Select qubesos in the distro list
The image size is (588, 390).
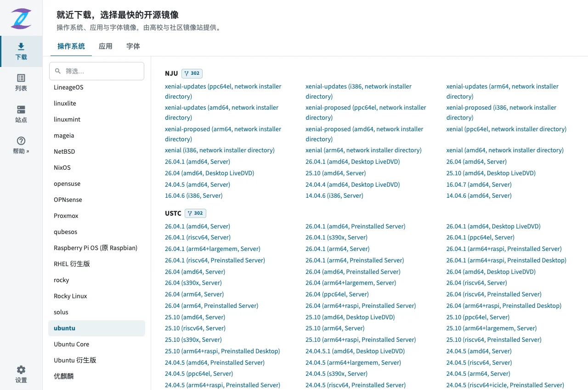pyautogui.click(x=96, y=232)
